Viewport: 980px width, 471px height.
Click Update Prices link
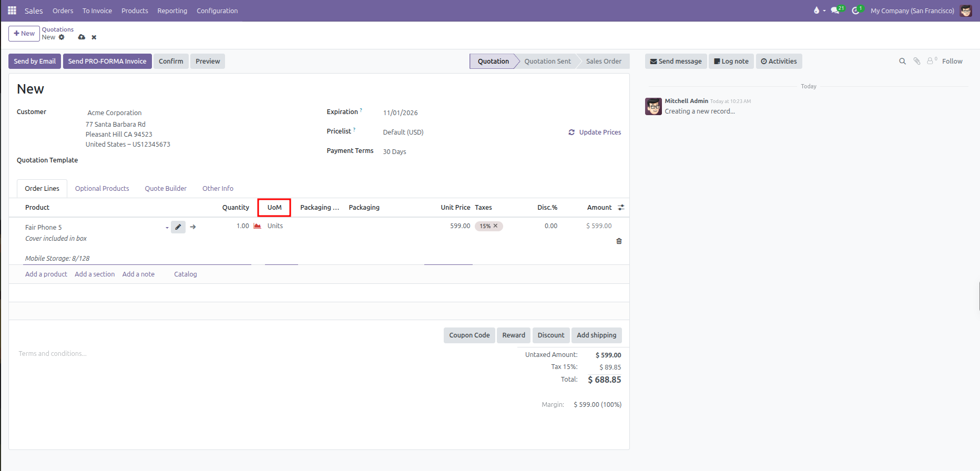coord(595,132)
